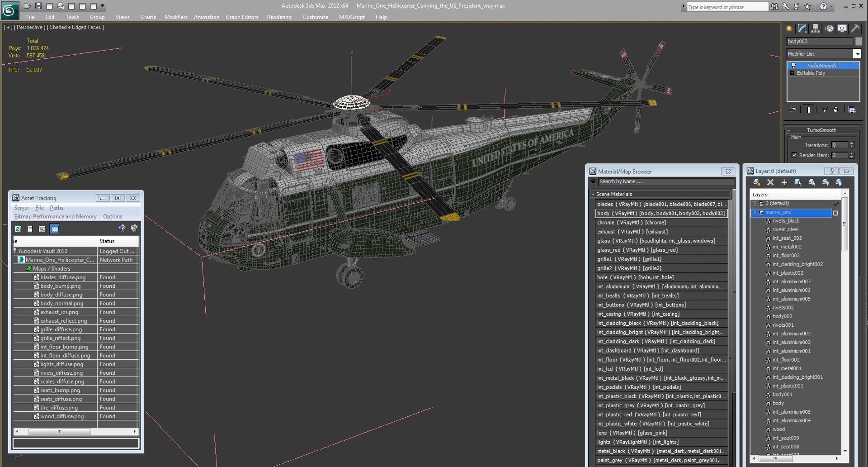The height and width of the screenshot is (467, 868).
Task: Increment the Render Iters spinner
Action: [x=851, y=153]
